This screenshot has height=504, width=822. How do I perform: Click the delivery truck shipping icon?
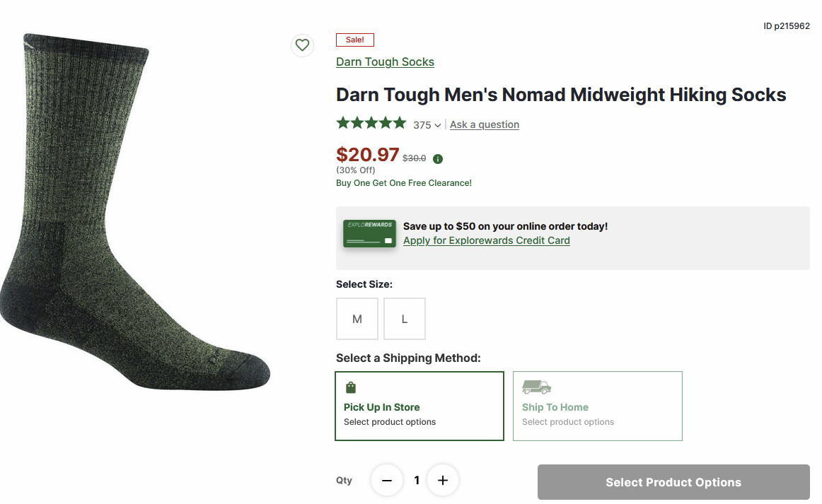(x=536, y=387)
